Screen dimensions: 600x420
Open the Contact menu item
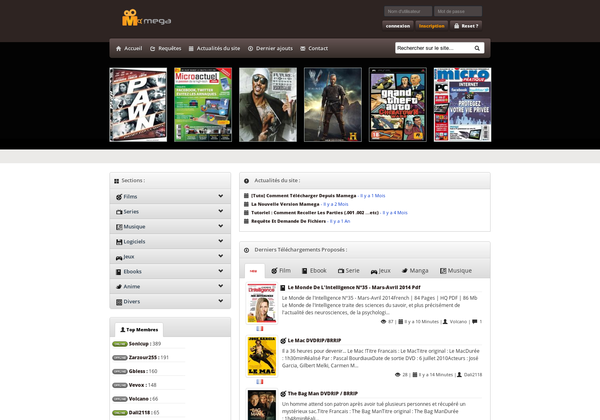click(314, 49)
